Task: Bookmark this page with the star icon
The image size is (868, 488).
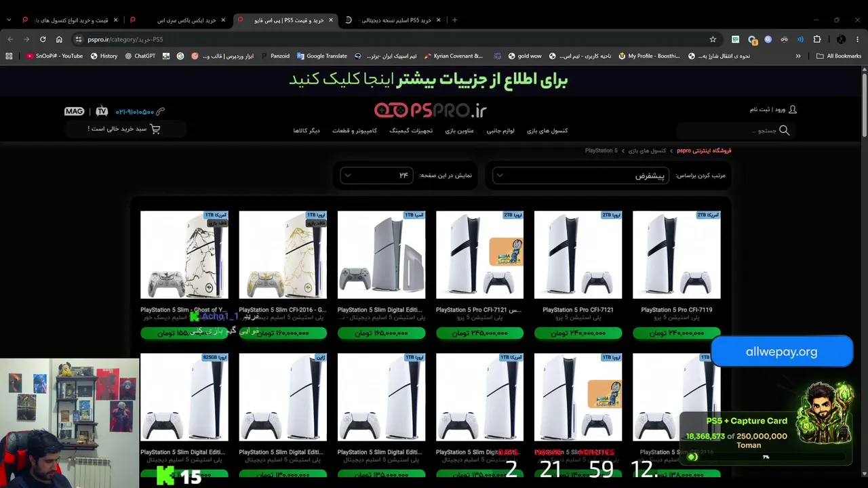Action: tap(713, 39)
